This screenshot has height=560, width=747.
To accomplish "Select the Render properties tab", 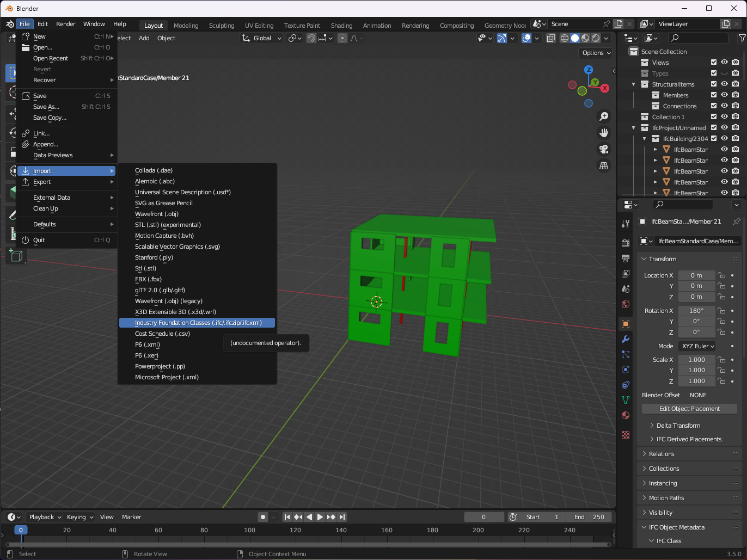I will coord(625,242).
